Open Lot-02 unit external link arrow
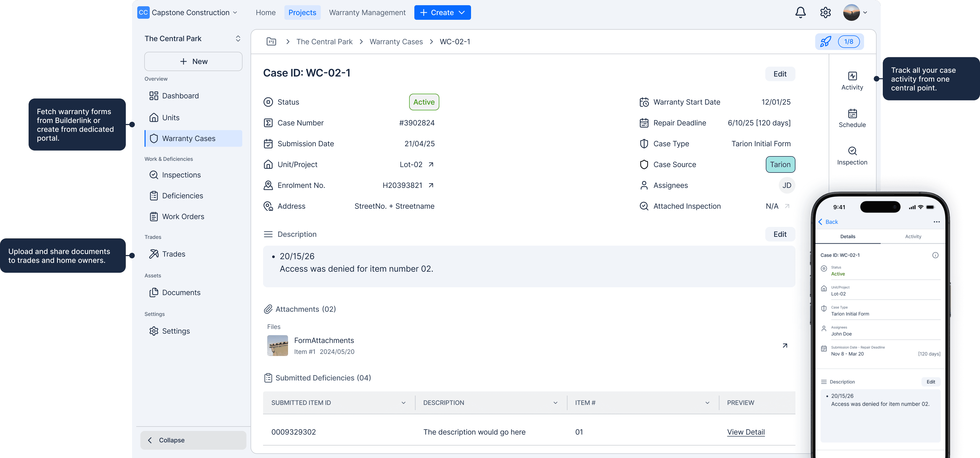This screenshot has height=458, width=980. pos(431,164)
